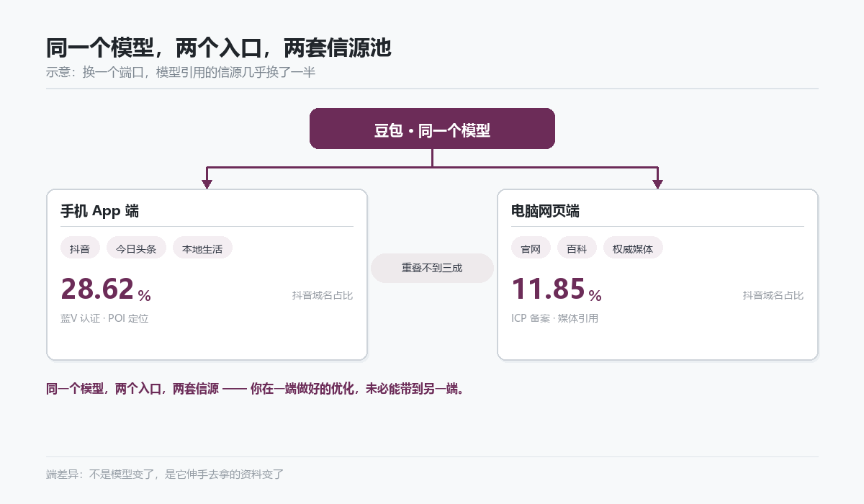Select the 百科 tag chip
The height and width of the screenshot is (504, 864).
(577, 249)
